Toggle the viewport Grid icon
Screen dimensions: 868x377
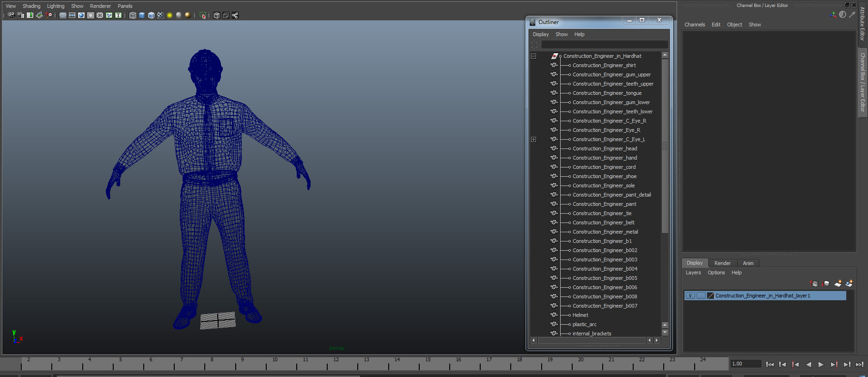63,15
